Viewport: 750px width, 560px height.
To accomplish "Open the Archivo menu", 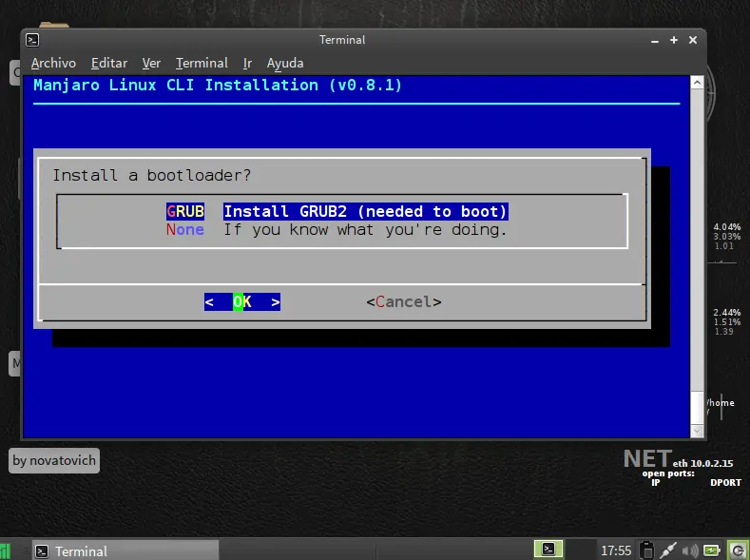I will coord(53,63).
